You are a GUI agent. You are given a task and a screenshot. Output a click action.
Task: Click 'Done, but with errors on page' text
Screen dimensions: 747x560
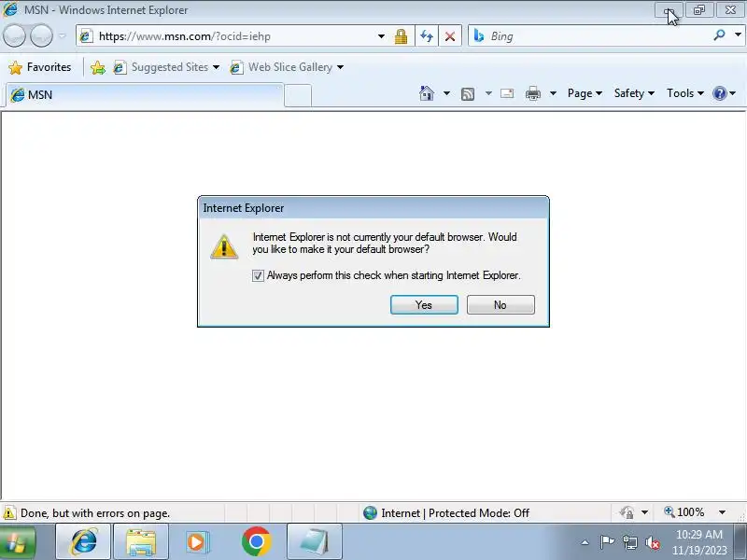[x=95, y=512]
